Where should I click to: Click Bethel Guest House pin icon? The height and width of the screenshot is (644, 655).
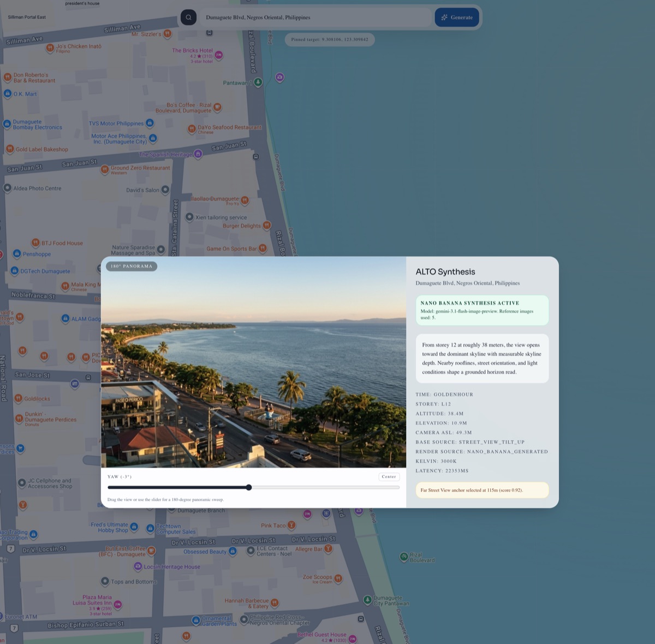click(353, 639)
